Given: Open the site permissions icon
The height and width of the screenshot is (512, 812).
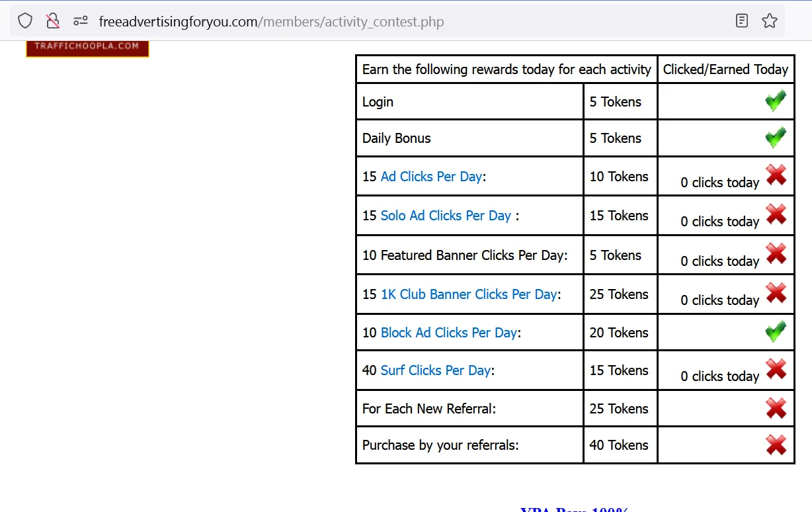Looking at the screenshot, I should click(81, 21).
